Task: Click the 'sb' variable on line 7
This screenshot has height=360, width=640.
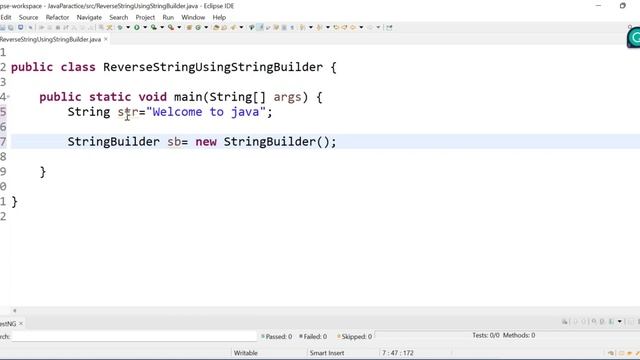Action: 174,142
